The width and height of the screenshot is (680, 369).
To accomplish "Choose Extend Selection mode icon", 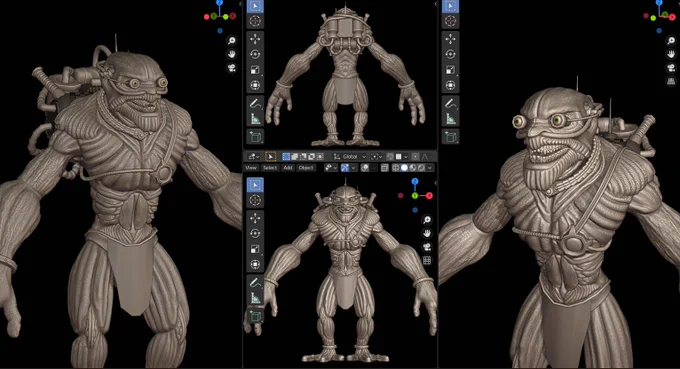I will click(x=295, y=157).
